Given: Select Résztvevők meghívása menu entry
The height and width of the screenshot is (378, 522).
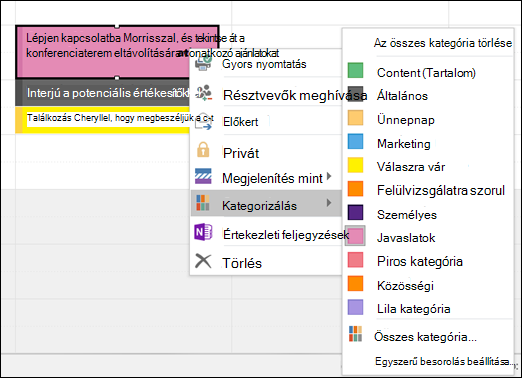Looking at the screenshot, I should click(295, 95).
